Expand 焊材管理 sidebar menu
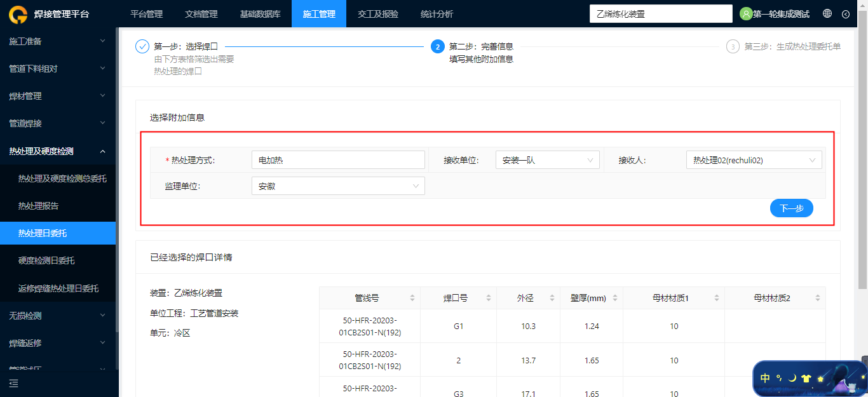 [58, 96]
